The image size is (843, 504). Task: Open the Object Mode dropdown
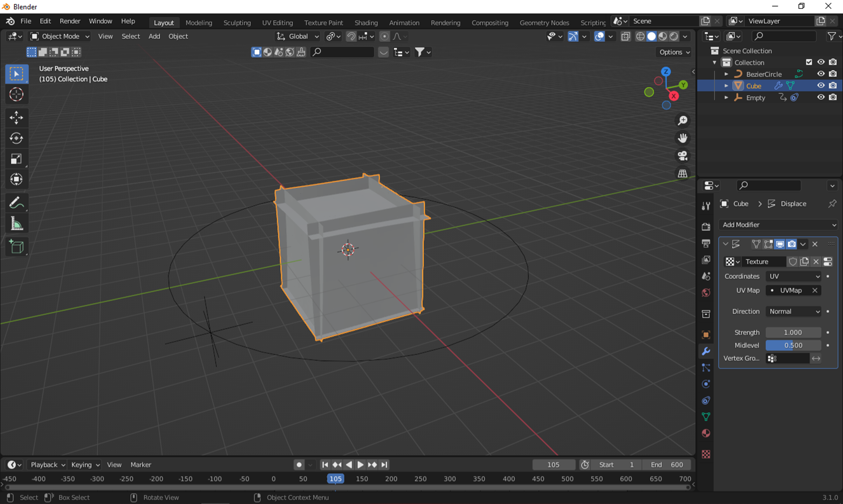pos(59,37)
